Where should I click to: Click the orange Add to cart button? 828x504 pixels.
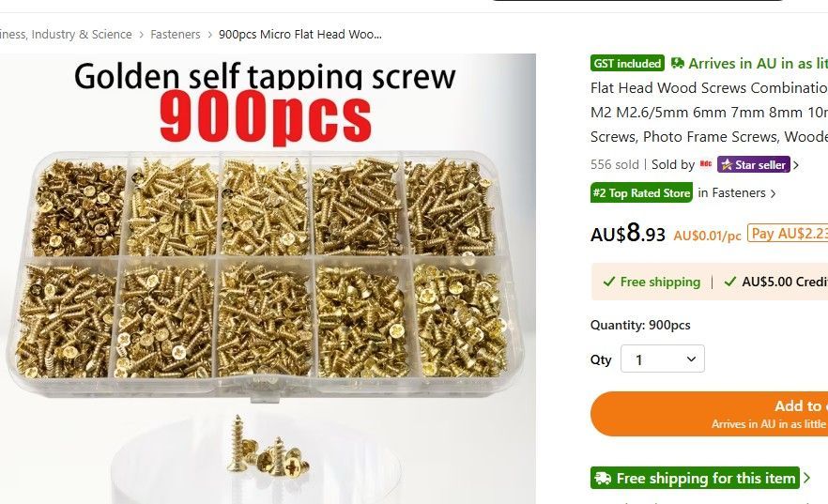(709, 414)
